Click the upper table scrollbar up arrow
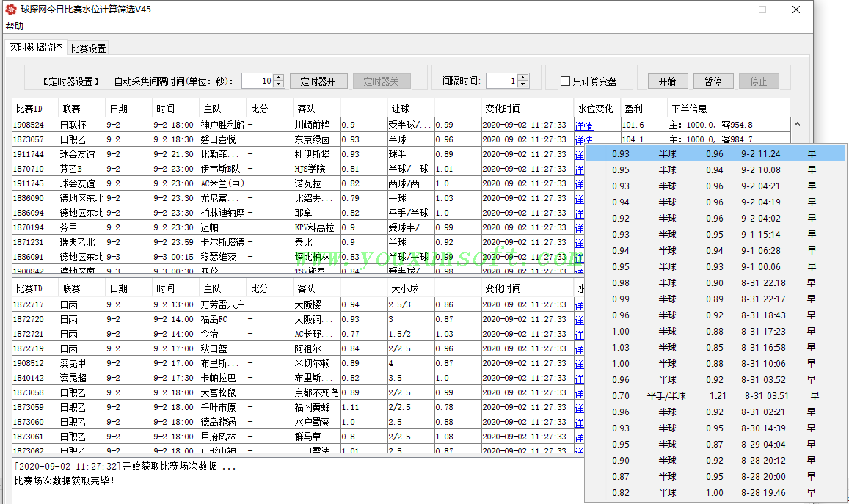Viewport: 849px width, 504px height. click(797, 125)
